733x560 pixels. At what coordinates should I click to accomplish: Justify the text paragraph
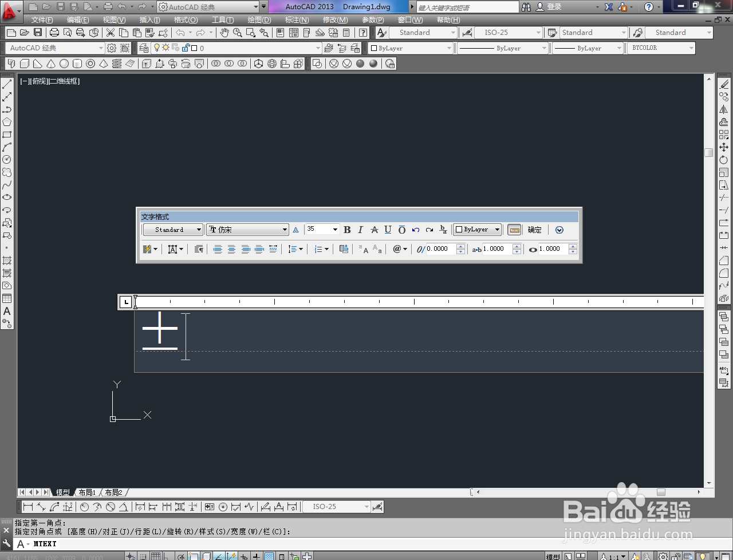(259, 249)
